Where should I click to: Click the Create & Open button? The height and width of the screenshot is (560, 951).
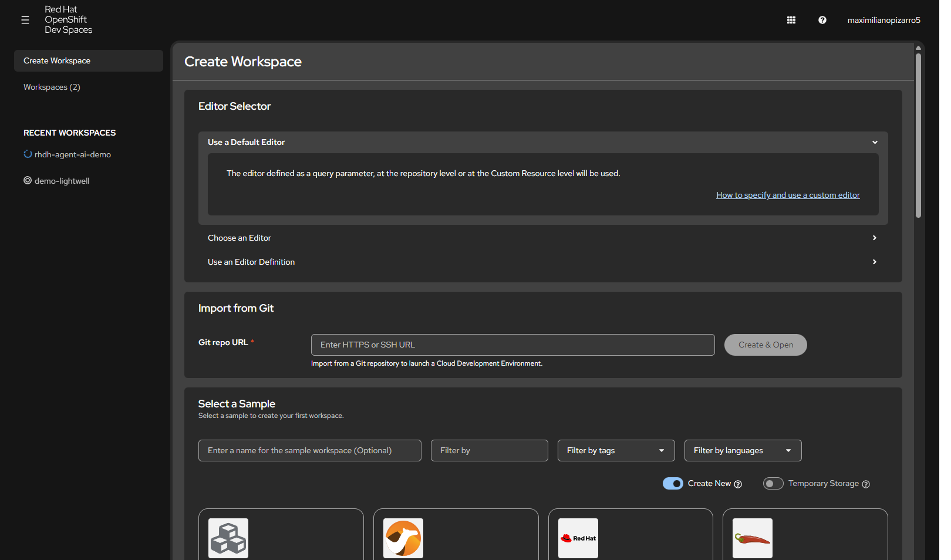tap(765, 345)
